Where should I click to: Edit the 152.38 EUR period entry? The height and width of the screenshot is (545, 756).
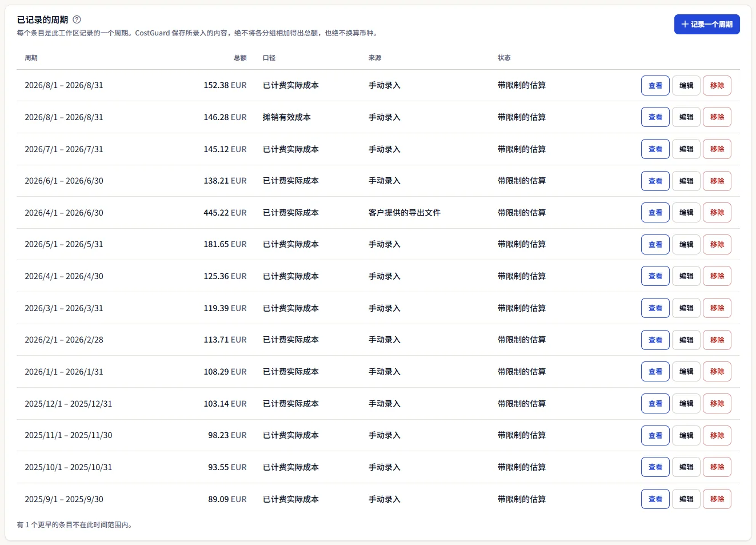686,86
